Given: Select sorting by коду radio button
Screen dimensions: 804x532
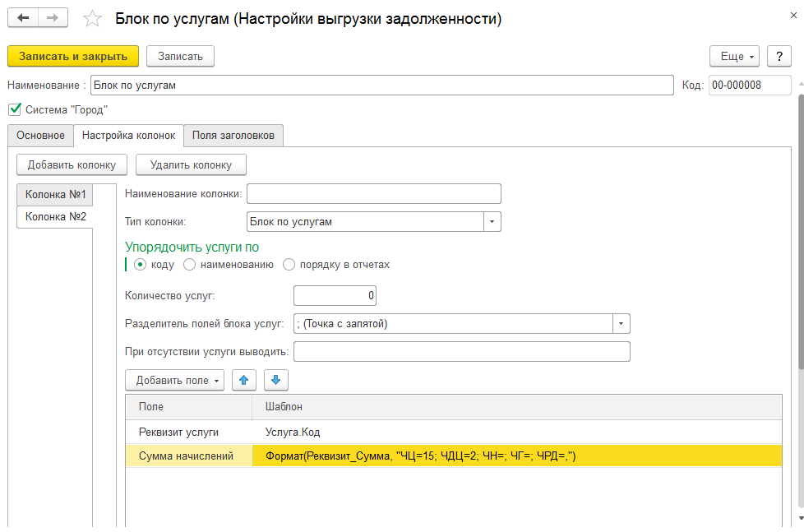Looking at the screenshot, I should [140, 265].
